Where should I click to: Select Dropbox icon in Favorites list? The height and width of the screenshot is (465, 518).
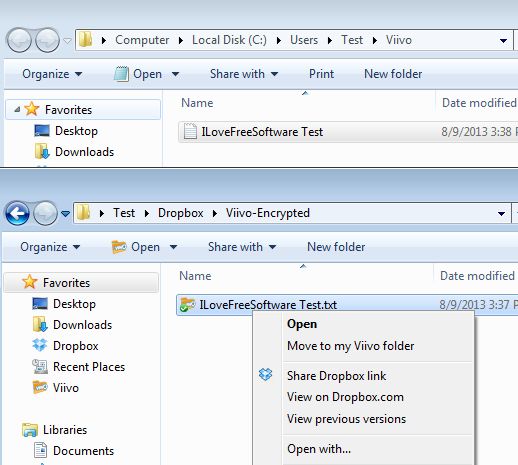click(40, 346)
